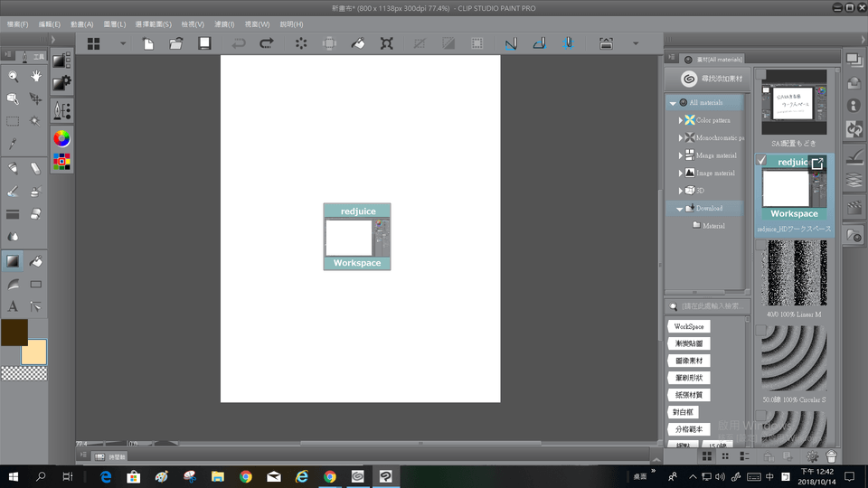Screen dimensions: 868x488
Task: Filter by the 漸變貼圖 tag
Action: coord(689,343)
